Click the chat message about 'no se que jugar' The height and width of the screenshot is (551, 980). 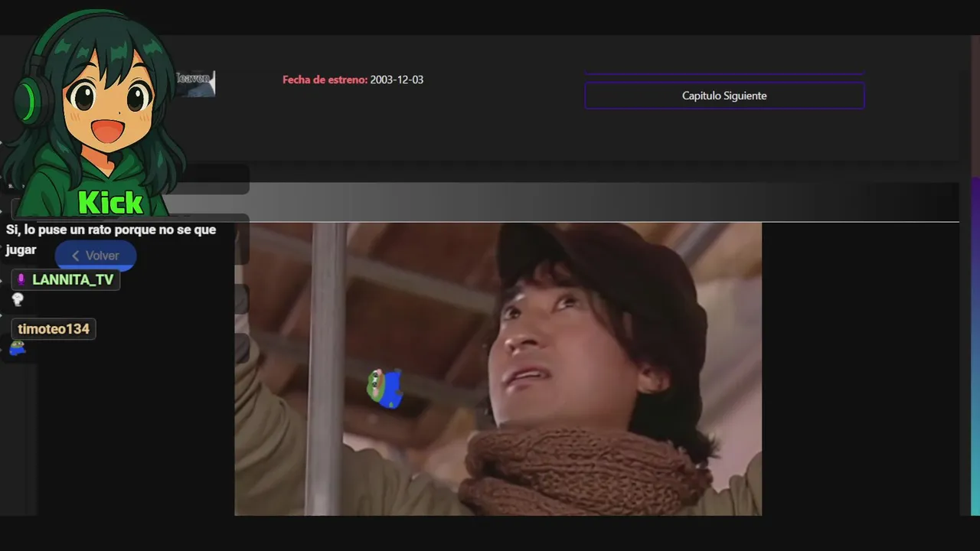coord(111,240)
